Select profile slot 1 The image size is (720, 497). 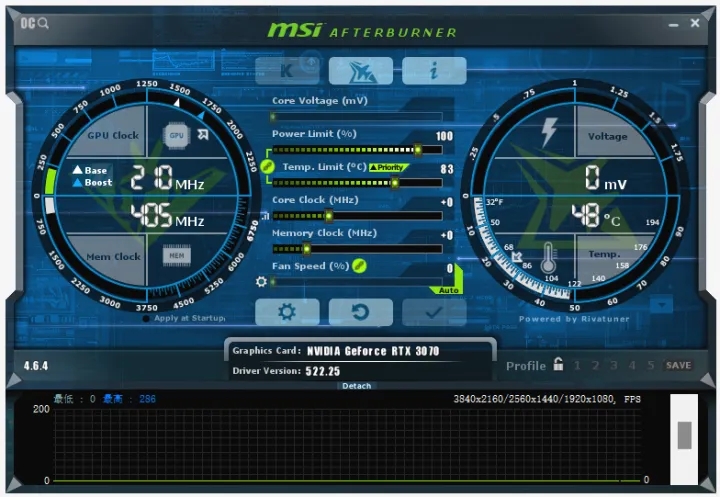[x=577, y=366]
